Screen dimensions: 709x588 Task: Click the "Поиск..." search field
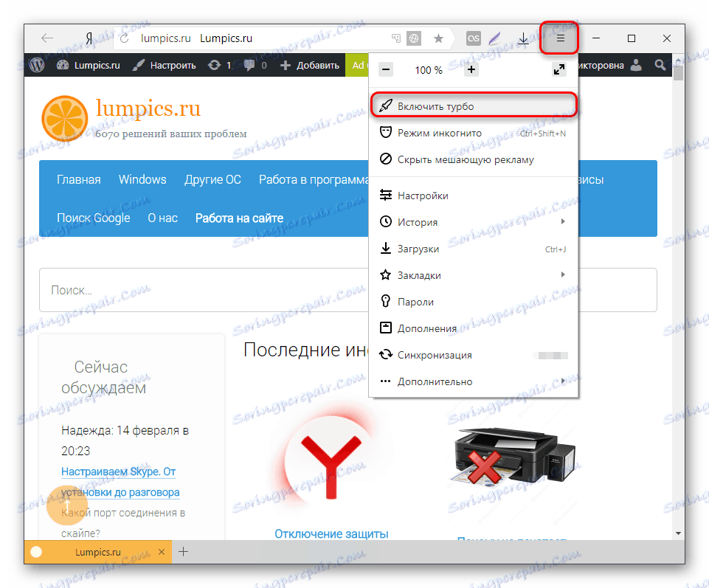pyautogui.click(x=348, y=290)
